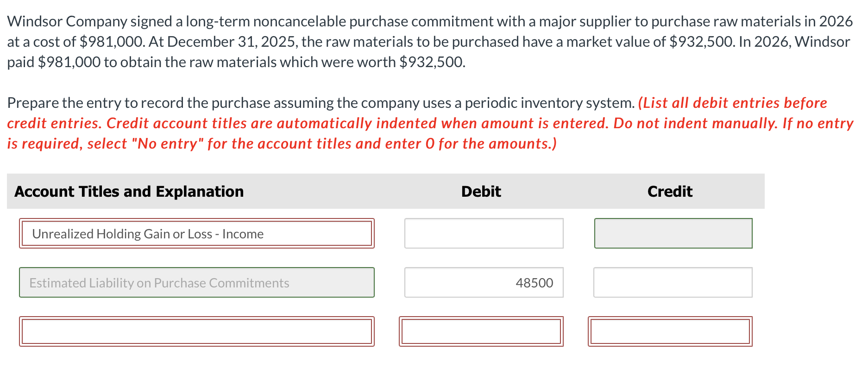Select the second-row Credit input field
The height and width of the screenshot is (374, 868).
click(x=673, y=282)
